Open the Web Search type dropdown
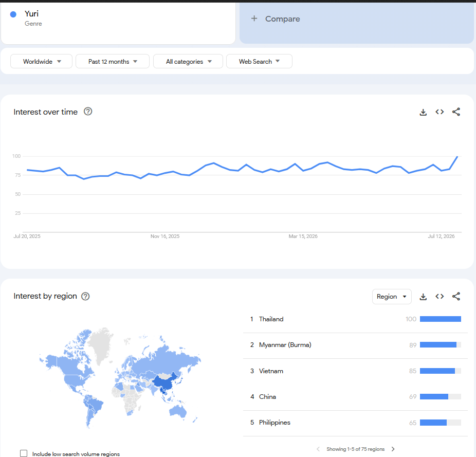Viewport: 476px width, 457px height. [259, 61]
